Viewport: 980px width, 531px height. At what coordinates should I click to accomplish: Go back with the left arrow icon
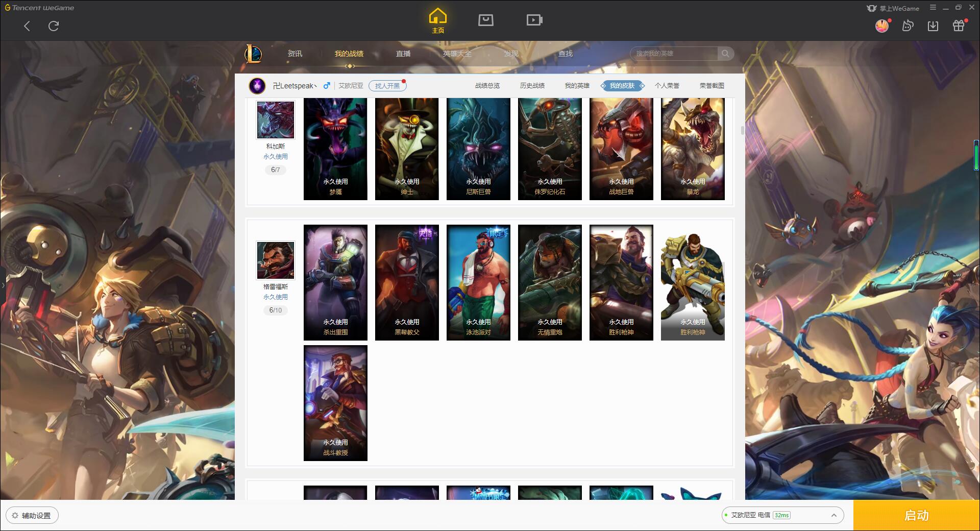pos(27,26)
